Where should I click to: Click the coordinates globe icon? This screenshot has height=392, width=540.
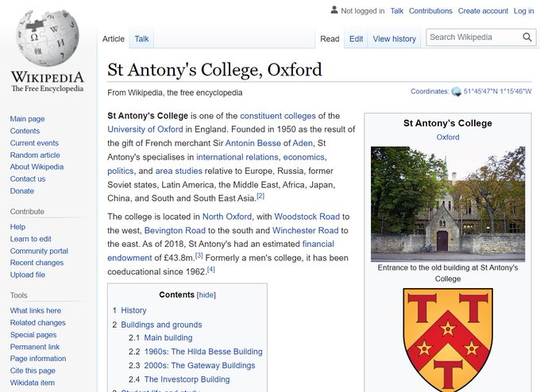click(x=457, y=91)
